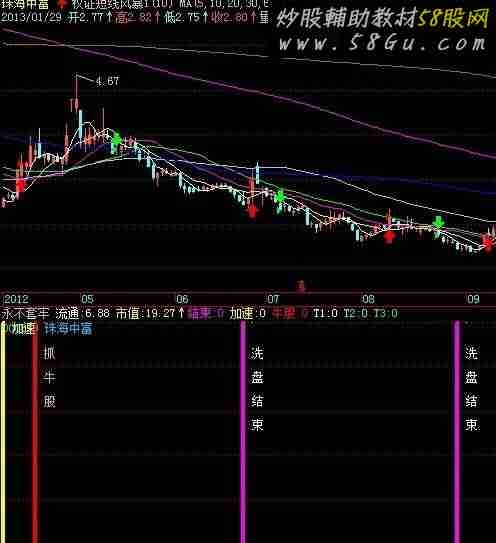Click the red vertical 抓牛股 signal bar

tap(35, 431)
